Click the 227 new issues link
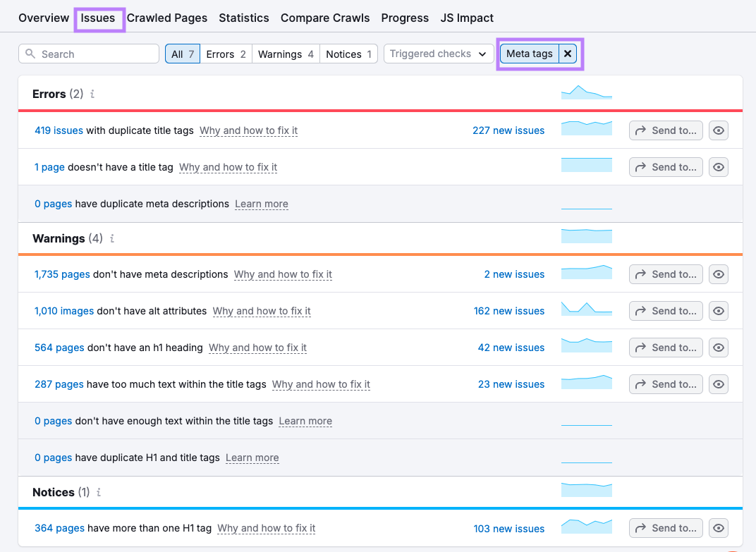Viewport: 756px width, 552px height. pos(508,130)
